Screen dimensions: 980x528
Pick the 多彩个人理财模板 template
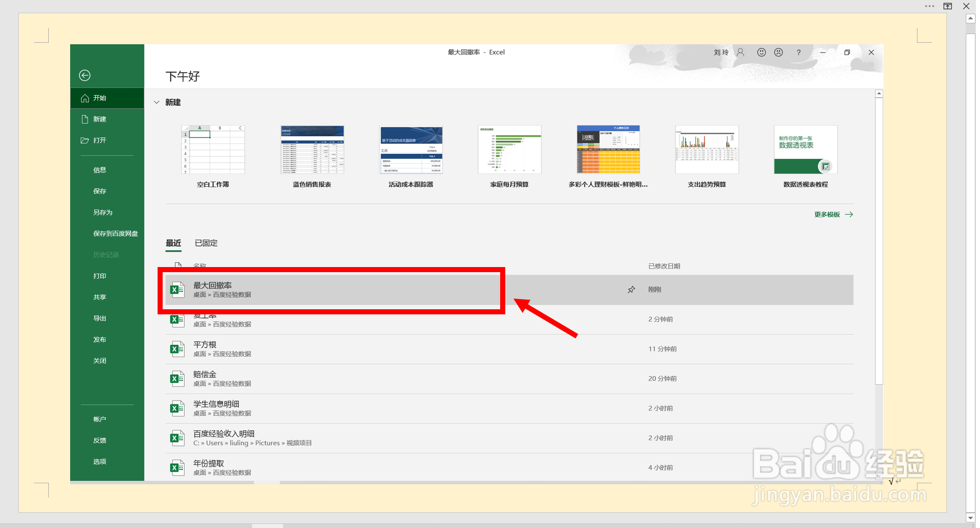608,157
